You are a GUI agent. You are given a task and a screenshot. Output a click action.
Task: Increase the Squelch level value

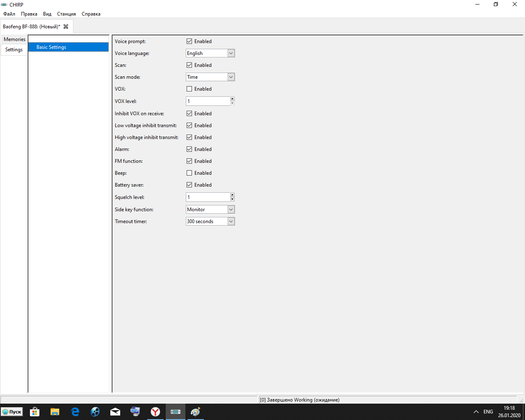tap(233, 195)
